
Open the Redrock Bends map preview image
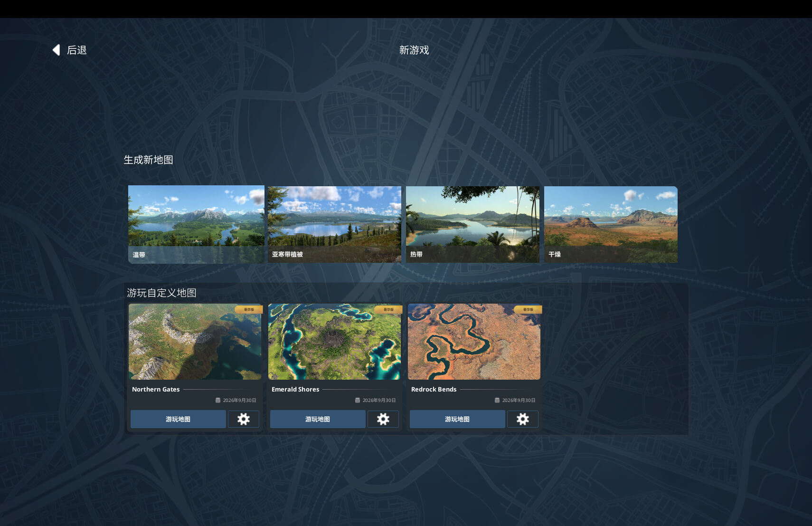pyautogui.click(x=474, y=342)
